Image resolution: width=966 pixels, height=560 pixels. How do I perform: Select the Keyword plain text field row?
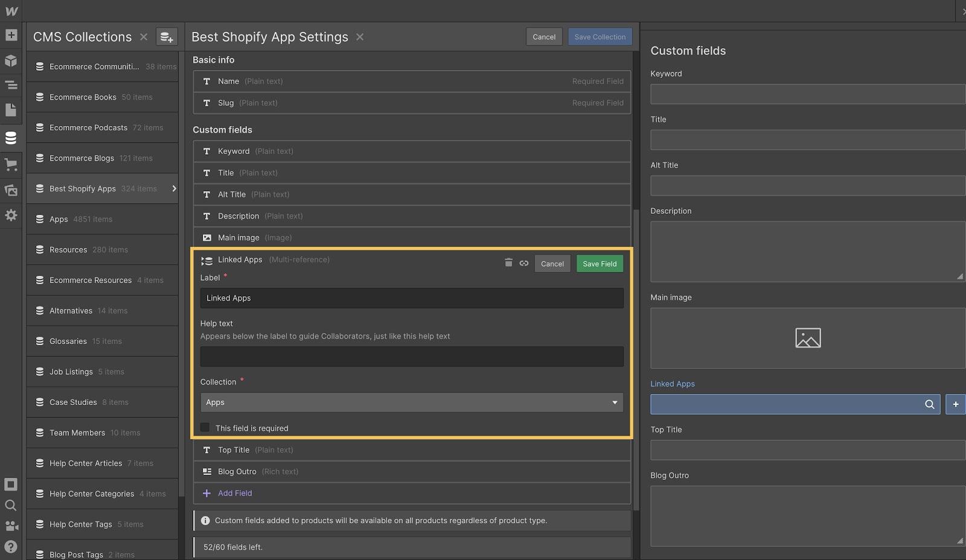click(412, 151)
